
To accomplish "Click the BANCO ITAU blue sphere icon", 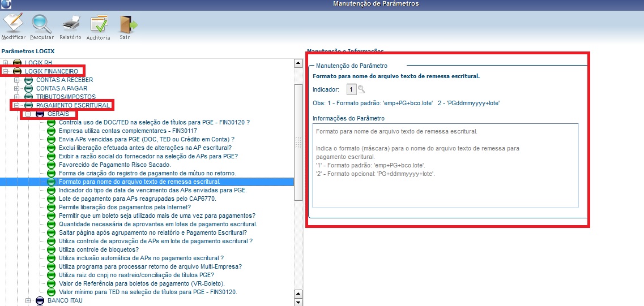I will coord(40,300).
